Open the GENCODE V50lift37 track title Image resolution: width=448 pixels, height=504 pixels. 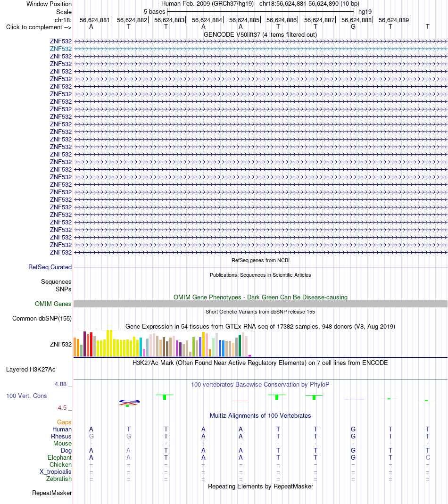pyautogui.click(x=260, y=35)
